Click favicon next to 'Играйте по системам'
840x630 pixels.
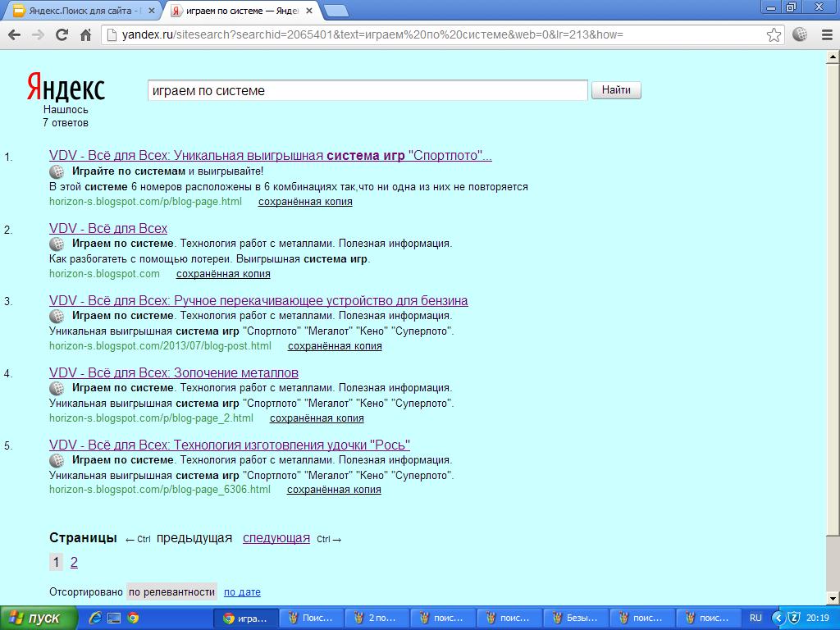[x=57, y=172]
